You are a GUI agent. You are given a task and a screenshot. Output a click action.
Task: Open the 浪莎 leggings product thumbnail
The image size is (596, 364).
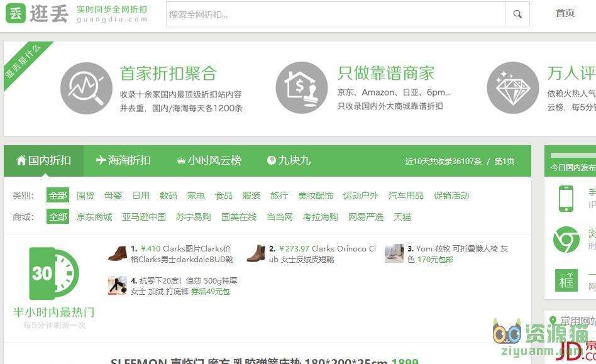(x=118, y=285)
